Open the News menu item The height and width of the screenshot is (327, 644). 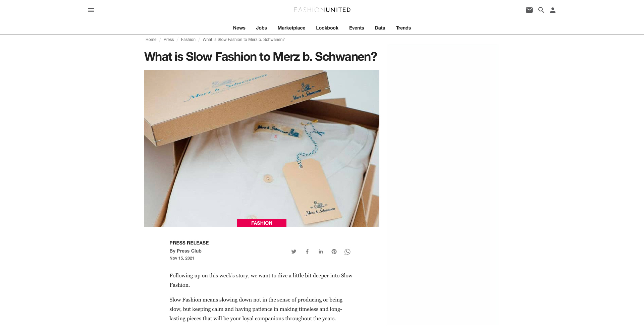tap(239, 28)
